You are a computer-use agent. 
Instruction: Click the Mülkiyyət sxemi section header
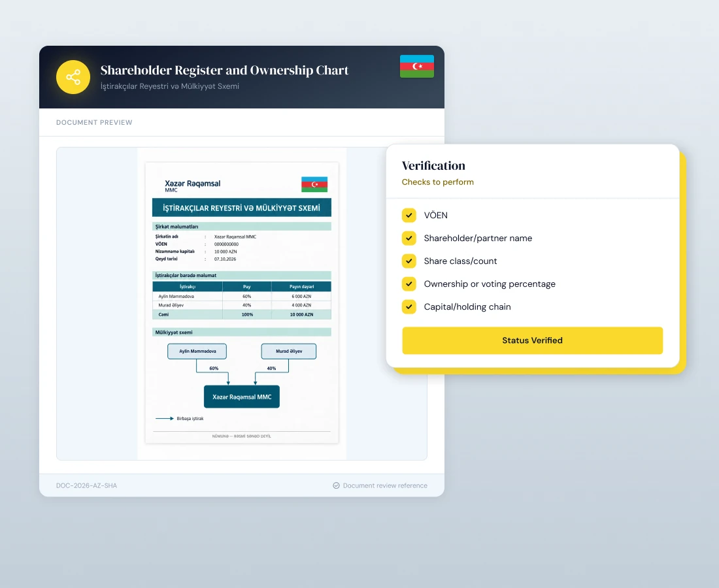point(242,333)
